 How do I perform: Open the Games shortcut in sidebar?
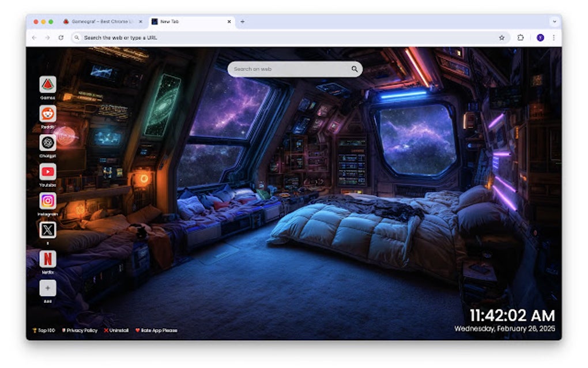(47, 85)
